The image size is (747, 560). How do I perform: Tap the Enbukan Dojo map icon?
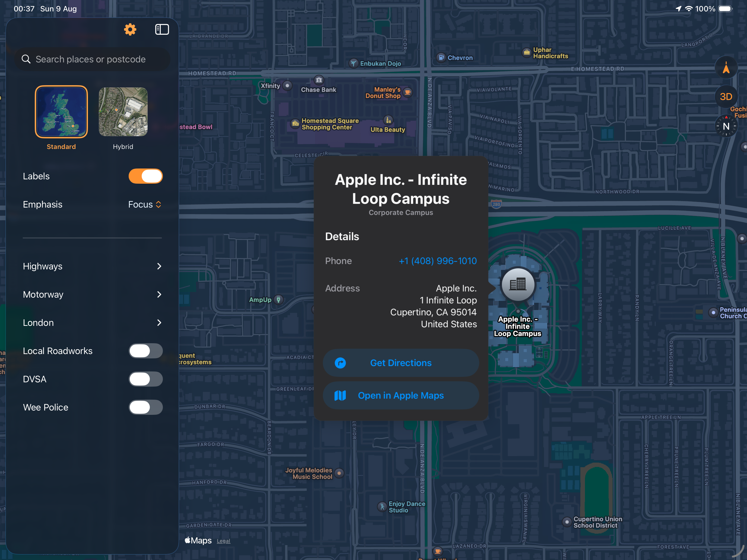point(354,63)
